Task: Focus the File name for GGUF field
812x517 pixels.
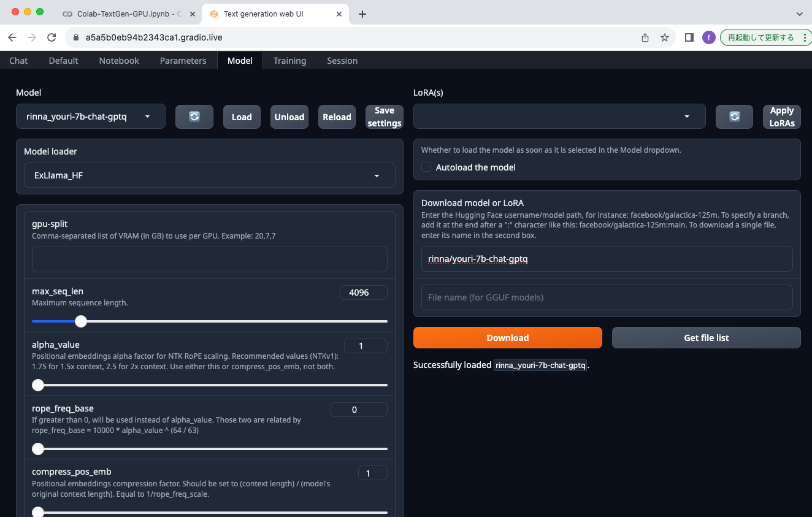Action: (607, 297)
